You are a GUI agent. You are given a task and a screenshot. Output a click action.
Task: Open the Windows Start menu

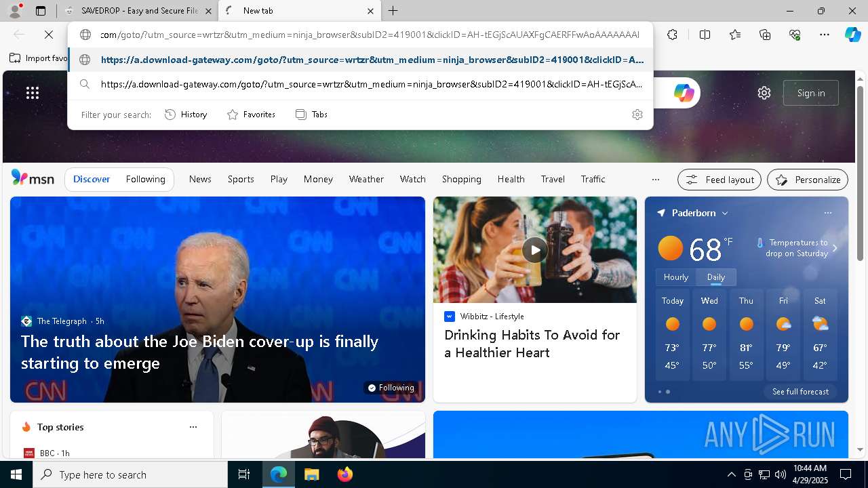click(16, 474)
